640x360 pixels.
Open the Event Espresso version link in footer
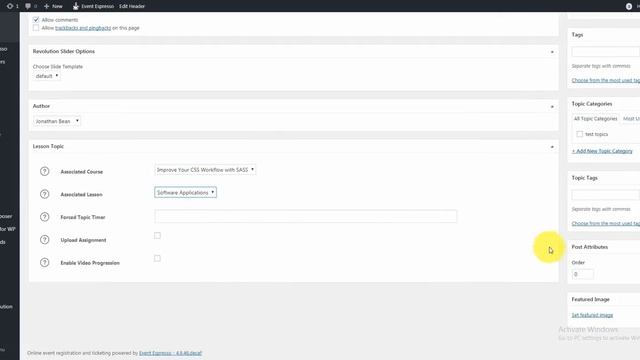[x=171, y=353]
